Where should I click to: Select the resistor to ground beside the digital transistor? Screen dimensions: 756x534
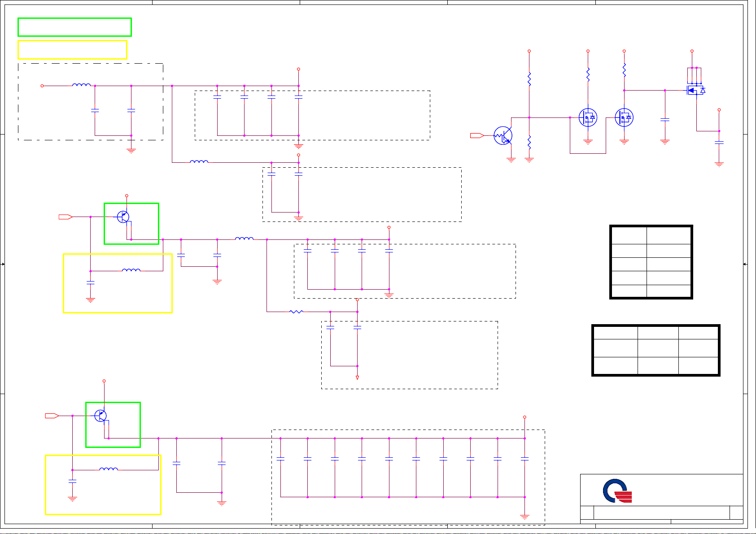click(529, 143)
